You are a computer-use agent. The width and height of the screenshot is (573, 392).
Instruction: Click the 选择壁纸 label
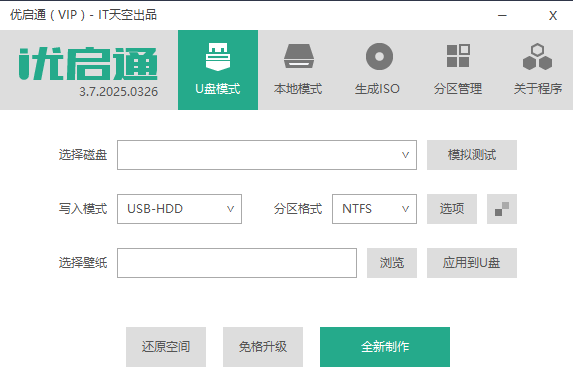[83, 263]
